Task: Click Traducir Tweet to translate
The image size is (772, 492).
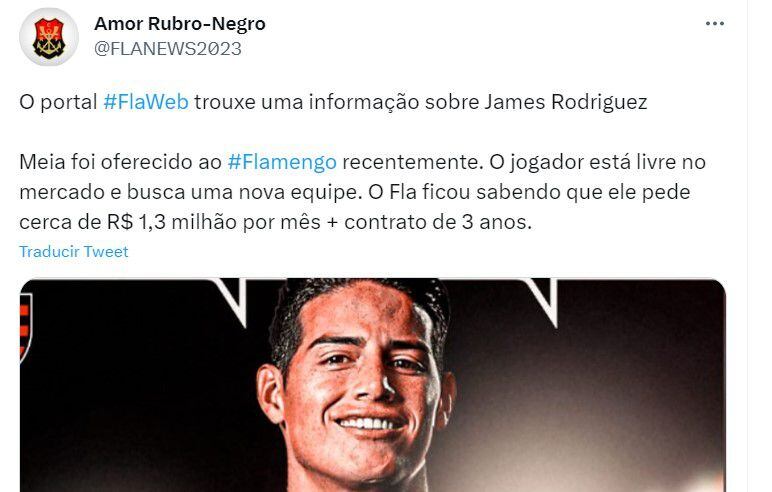Action: (74, 252)
